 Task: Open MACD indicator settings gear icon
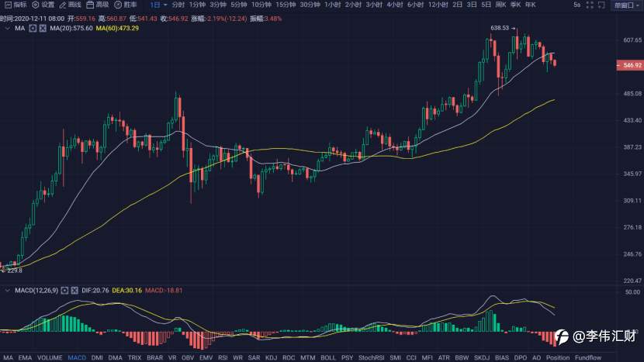[64, 290]
